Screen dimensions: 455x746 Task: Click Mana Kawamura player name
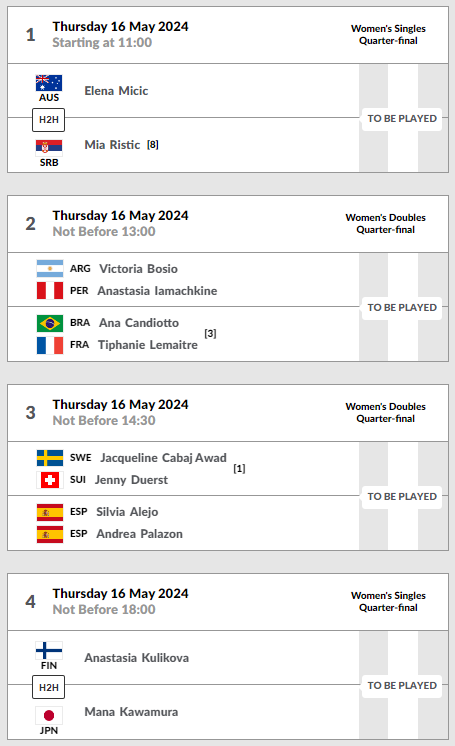tap(131, 712)
